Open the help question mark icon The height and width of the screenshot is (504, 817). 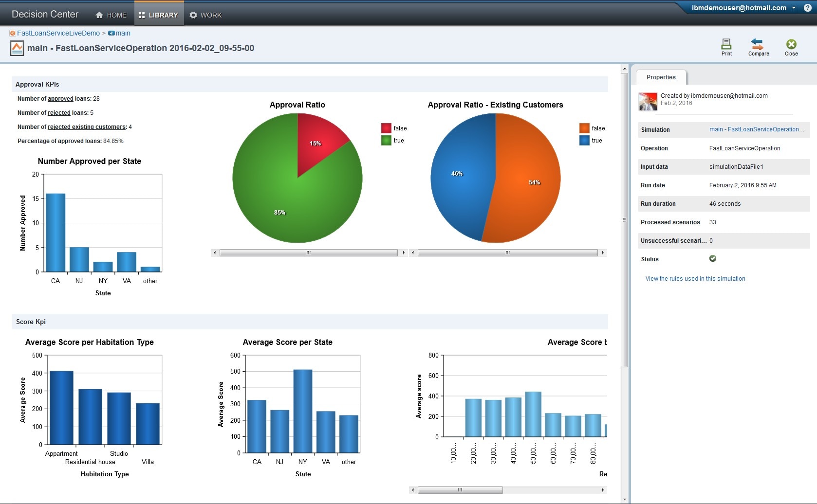tap(807, 8)
